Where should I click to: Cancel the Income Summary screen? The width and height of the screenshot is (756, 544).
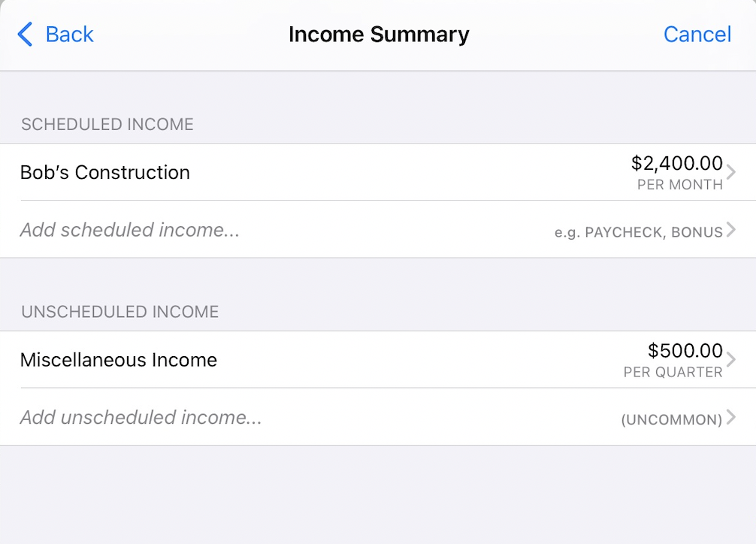tap(697, 35)
